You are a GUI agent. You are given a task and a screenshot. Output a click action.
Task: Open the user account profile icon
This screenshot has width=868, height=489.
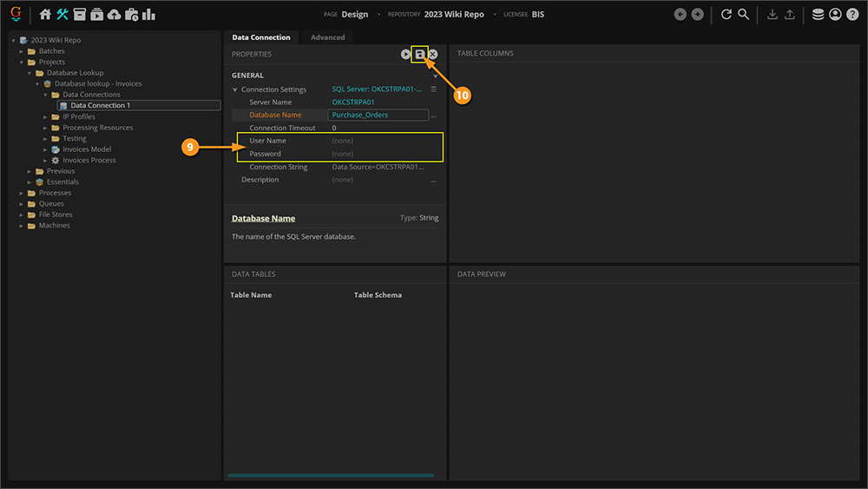tap(835, 15)
